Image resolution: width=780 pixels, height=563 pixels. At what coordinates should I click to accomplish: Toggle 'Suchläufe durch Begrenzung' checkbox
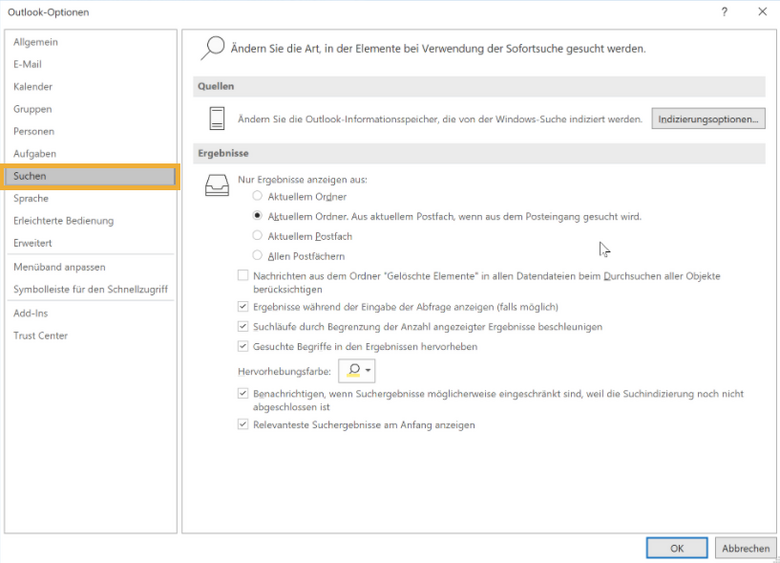pyautogui.click(x=243, y=327)
